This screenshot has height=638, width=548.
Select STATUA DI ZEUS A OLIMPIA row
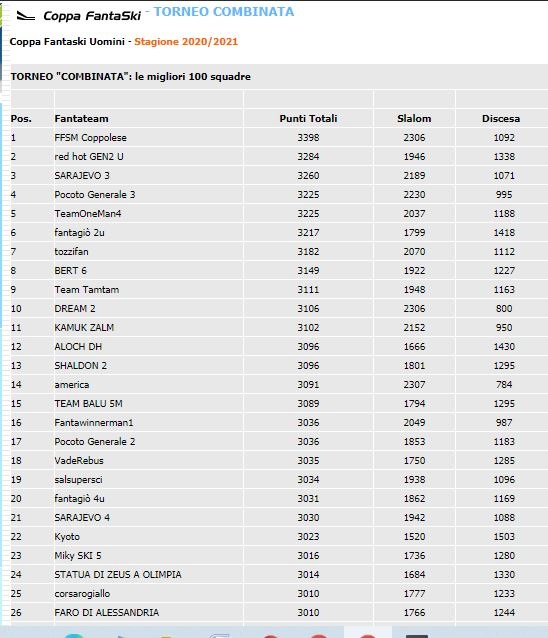click(279, 575)
